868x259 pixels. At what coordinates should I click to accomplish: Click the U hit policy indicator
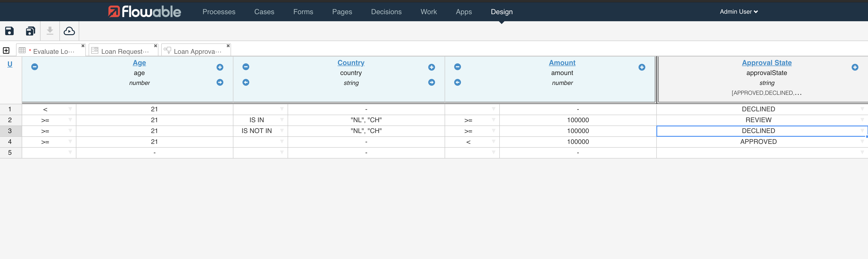9,64
